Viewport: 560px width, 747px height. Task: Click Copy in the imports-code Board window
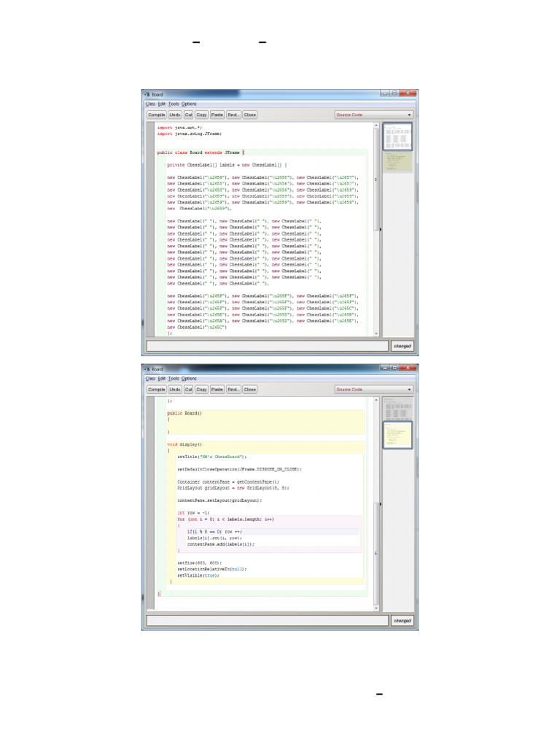[x=201, y=115]
